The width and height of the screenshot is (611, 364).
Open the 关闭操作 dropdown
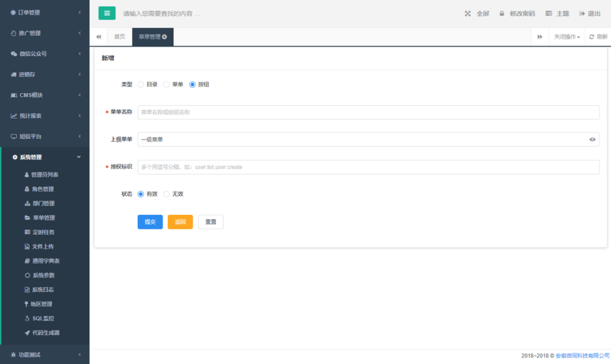coord(567,36)
